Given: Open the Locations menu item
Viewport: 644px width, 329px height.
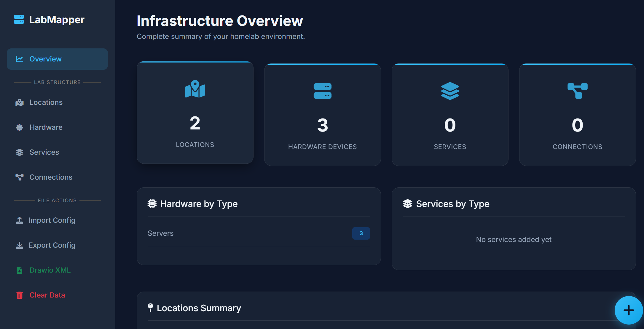Looking at the screenshot, I should (46, 102).
